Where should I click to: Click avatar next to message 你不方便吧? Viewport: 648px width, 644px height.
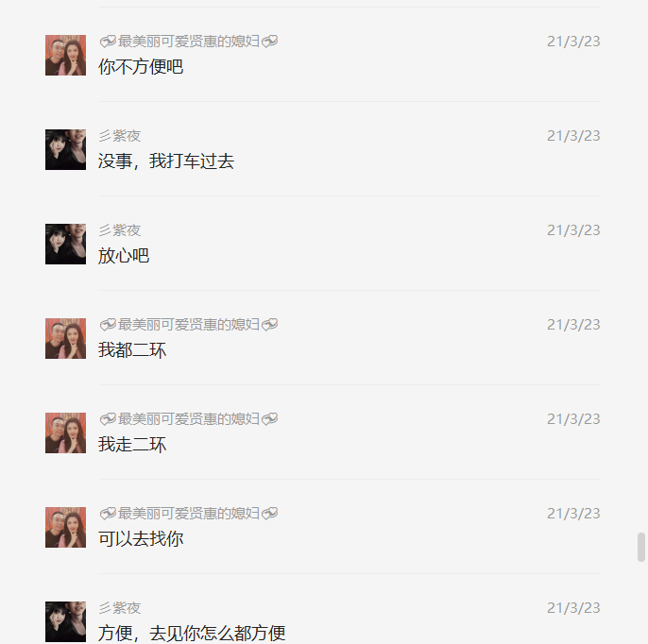66,56
